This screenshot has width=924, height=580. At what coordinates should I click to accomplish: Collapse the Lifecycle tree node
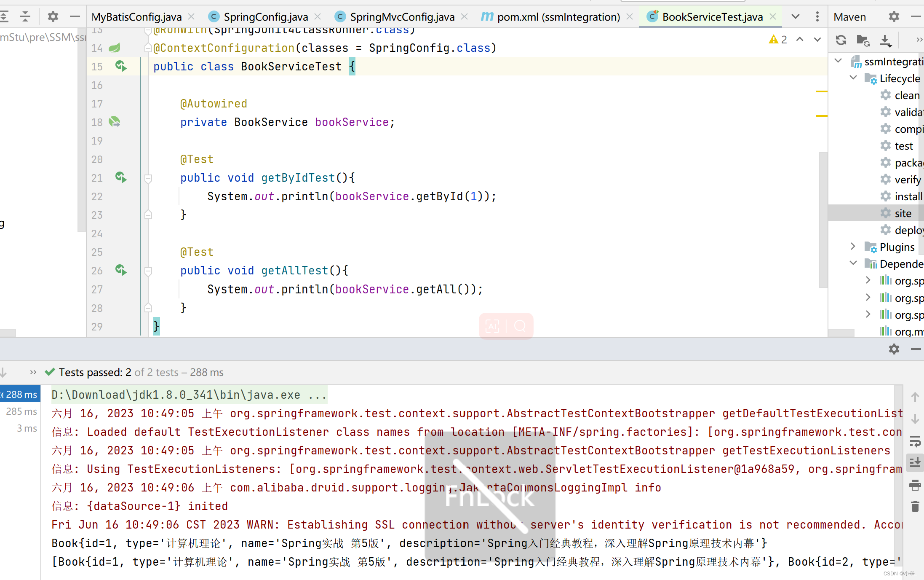(853, 78)
